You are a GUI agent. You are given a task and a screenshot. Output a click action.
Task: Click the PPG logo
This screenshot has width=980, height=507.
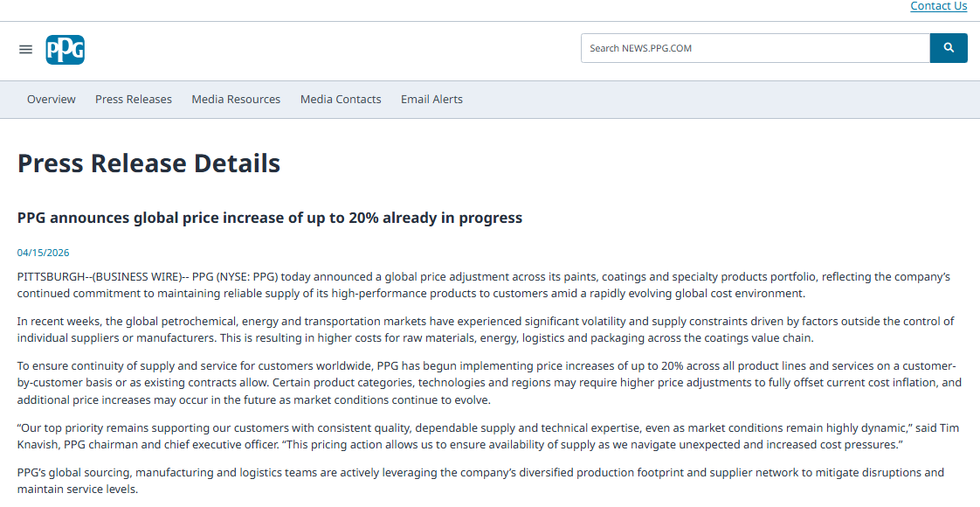66,49
